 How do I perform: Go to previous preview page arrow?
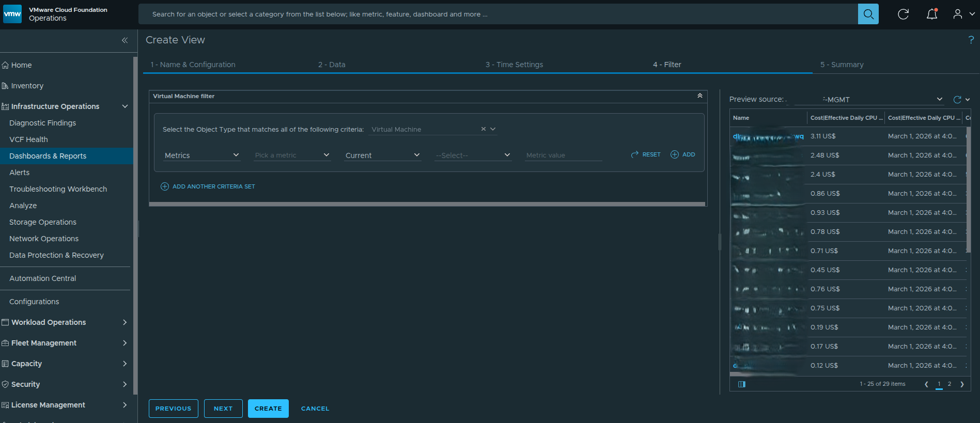[x=926, y=384]
